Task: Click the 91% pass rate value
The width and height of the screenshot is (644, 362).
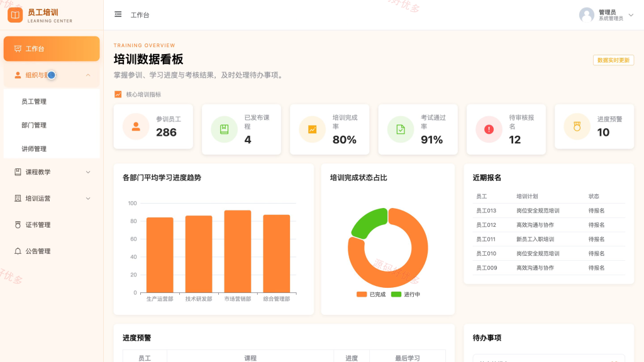Action: click(431, 140)
